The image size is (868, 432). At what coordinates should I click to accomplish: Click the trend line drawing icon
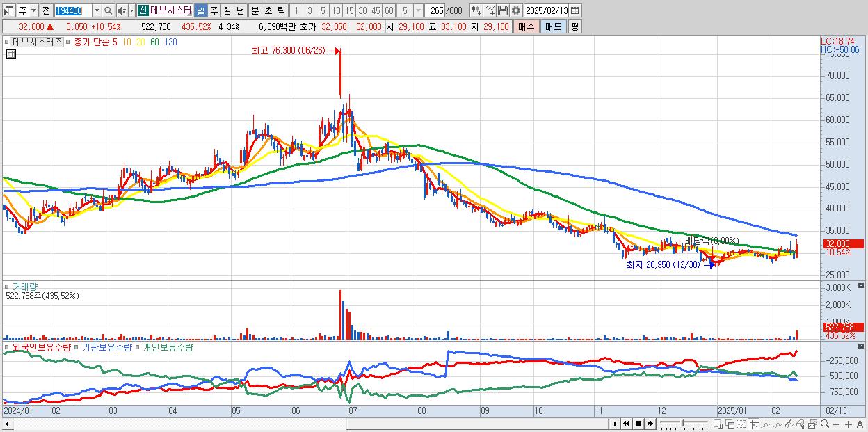click(766, 424)
